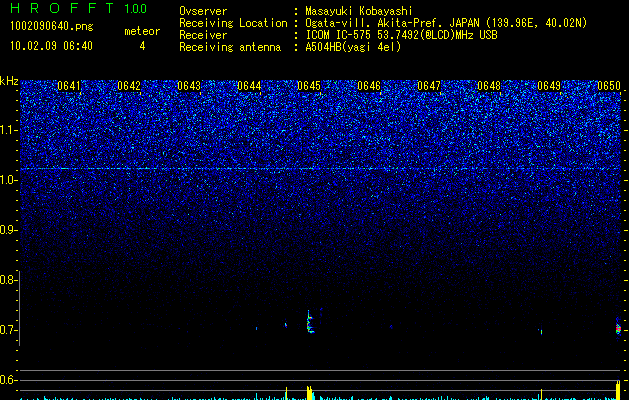Click the A504HB(yagi 4el) antenna text
The height and width of the screenshot is (400, 629).
point(353,47)
